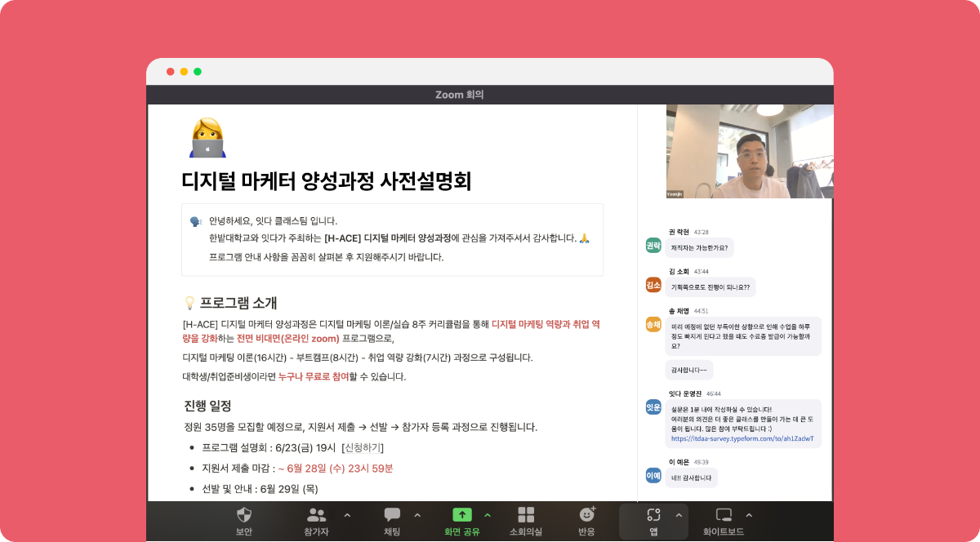Image resolution: width=980 pixels, height=542 pixels.
Task: Expand the arrow beside 앱
Action: click(679, 515)
